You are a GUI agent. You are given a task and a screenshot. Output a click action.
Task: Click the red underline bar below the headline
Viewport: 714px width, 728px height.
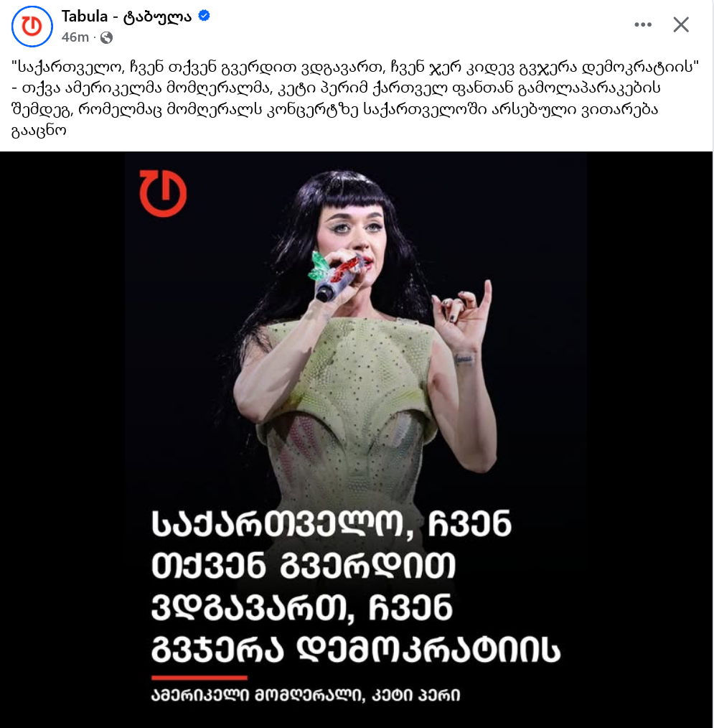pos(199,678)
